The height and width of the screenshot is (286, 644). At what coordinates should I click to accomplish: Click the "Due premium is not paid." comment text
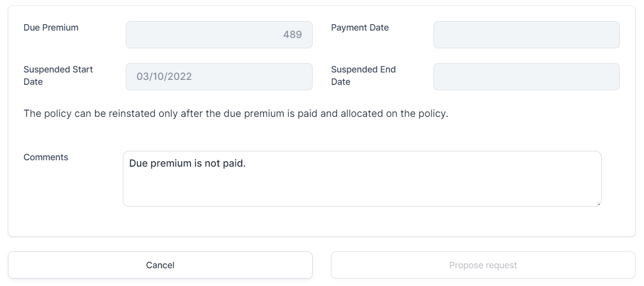(x=187, y=163)
